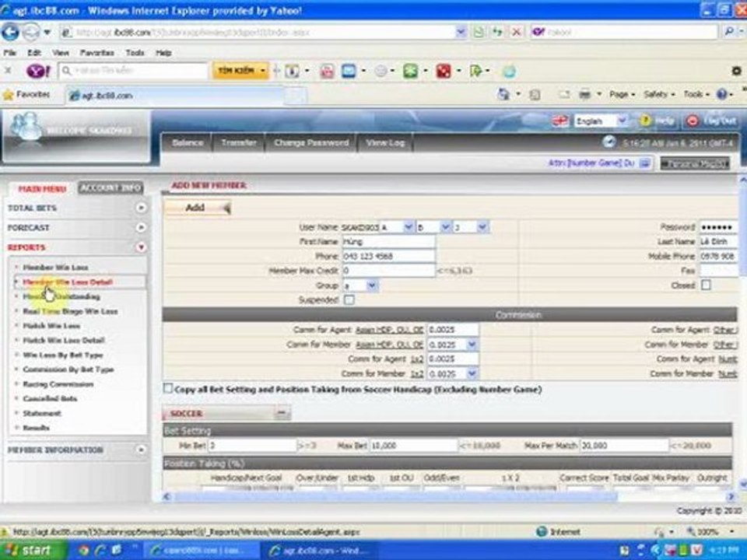
Task: Click the Chrome quick launch icon
Action: [84, 551]
